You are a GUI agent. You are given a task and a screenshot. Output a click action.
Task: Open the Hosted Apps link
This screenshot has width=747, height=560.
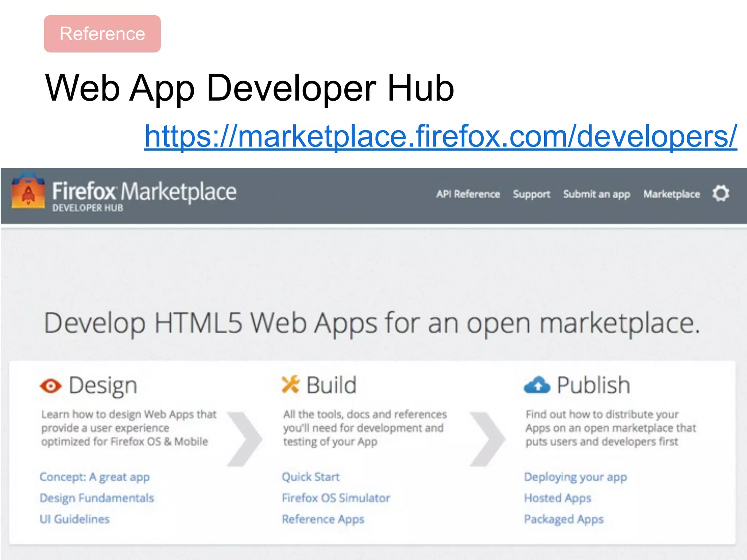tap(557, 498)
